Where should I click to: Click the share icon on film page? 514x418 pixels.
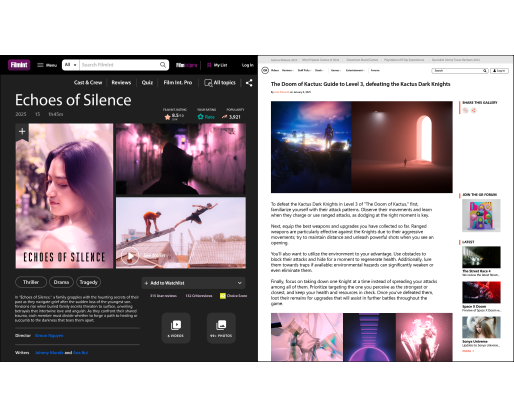[249, 83]
